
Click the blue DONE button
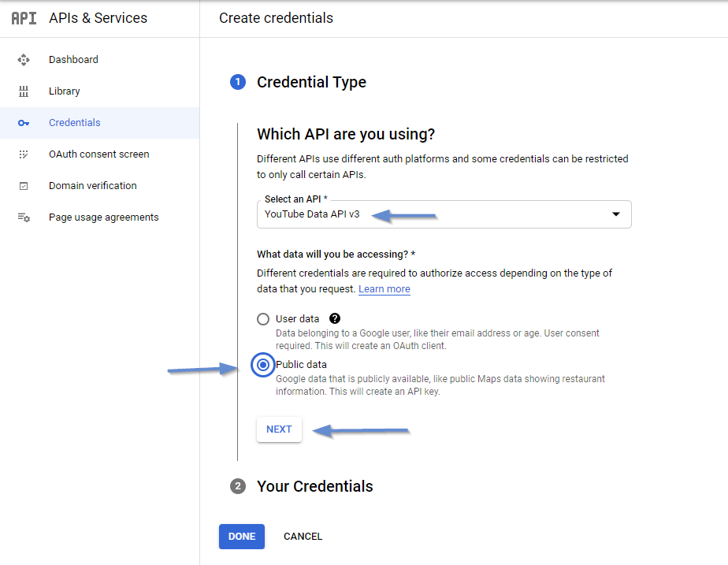242,537
